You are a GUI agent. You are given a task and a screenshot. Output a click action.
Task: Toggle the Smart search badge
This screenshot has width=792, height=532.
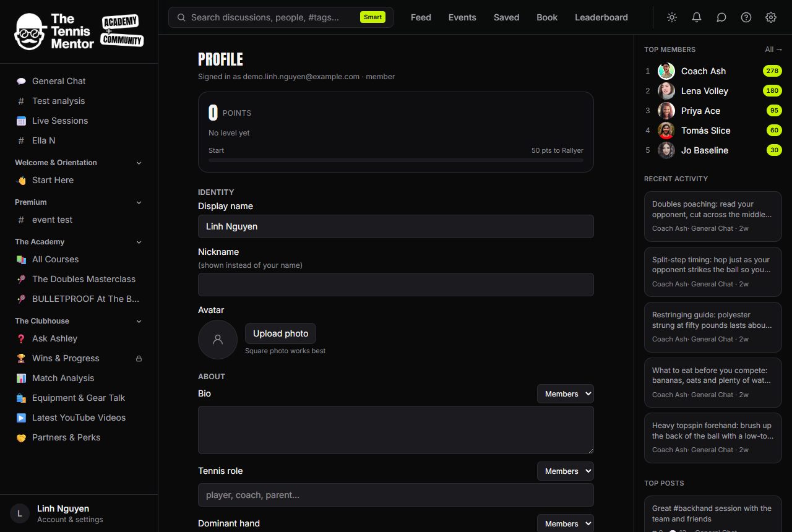[372, 17]
